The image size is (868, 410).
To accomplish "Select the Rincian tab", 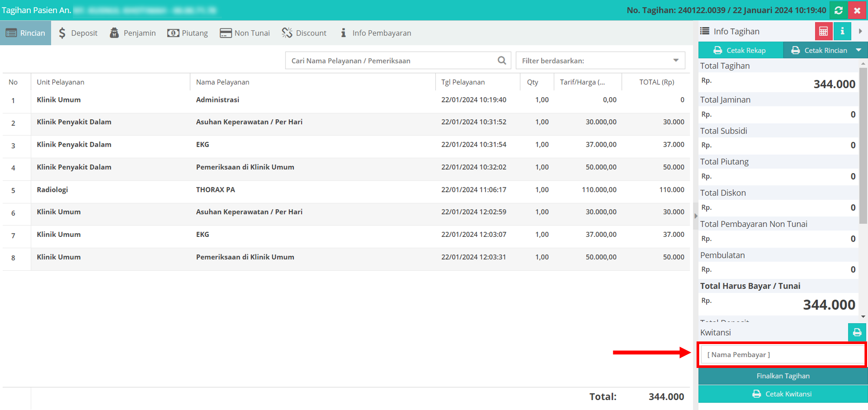I will point(26,33).
